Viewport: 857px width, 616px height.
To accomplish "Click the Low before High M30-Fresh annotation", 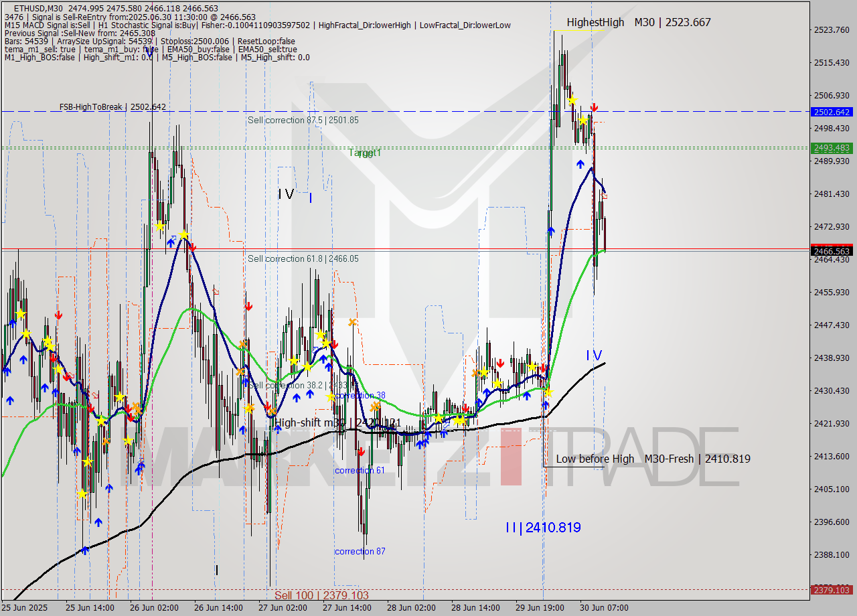I will (653, 459).
